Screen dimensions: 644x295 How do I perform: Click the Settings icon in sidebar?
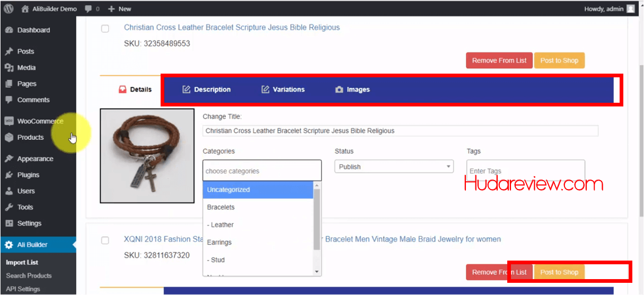tap(9, 224)
